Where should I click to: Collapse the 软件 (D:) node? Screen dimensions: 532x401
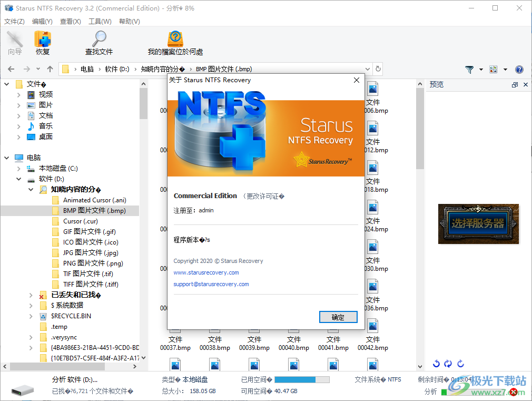click(x=18, y=179)
